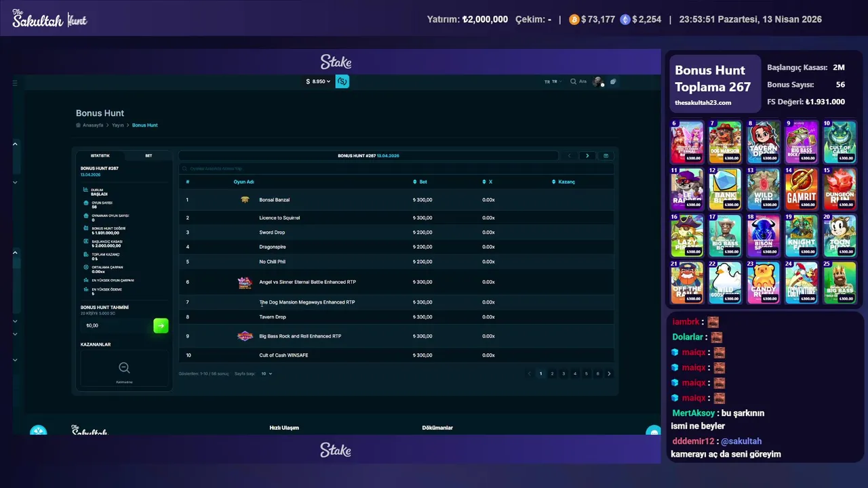Open the 8.950 balance dropdown
Image resolution: width=868 pixels, height=488 pixels.
click(318, 81)
